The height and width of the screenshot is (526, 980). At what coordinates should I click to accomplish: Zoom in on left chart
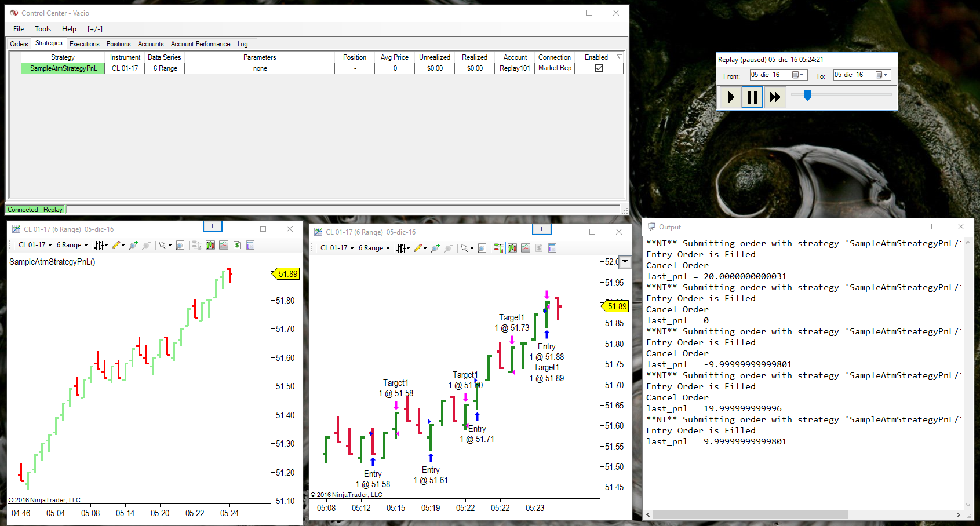[133, 245]
